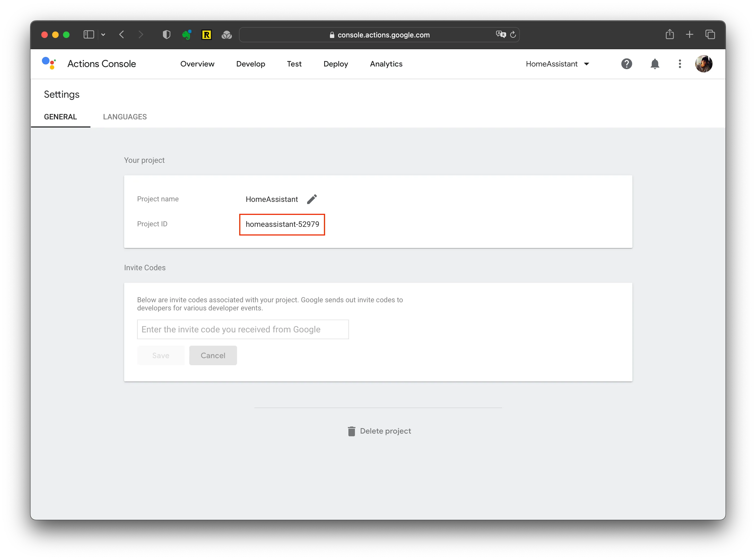Go forward with the browser forward arrow
The height and width of the screenshot is (560, 756).
[141, 34]
